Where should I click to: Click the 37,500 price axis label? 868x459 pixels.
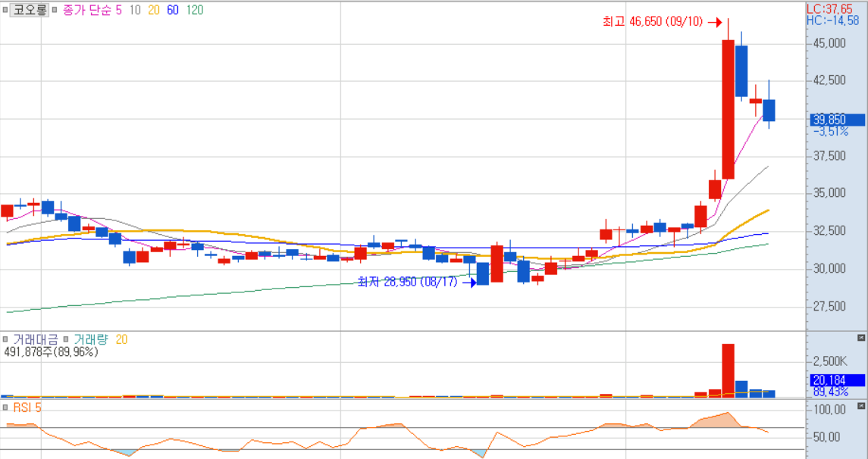829,156
